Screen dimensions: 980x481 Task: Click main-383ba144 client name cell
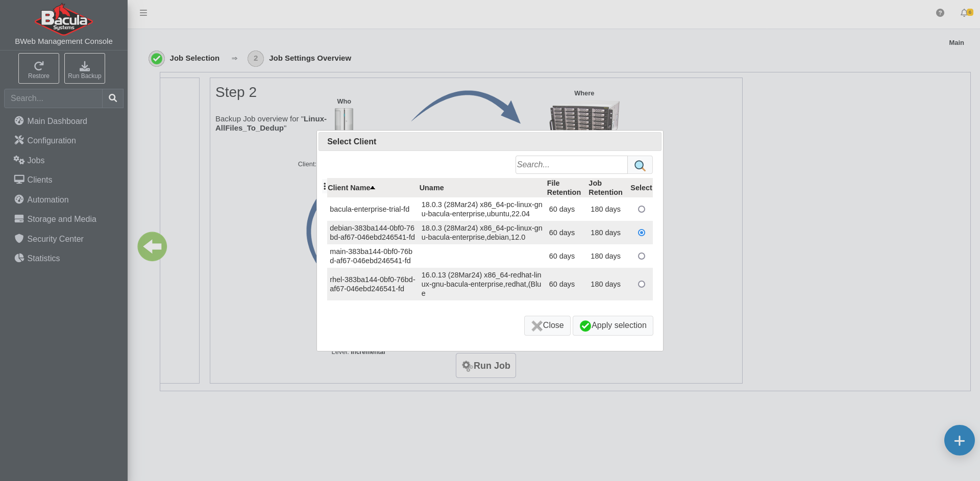click(x=371, y=256)
